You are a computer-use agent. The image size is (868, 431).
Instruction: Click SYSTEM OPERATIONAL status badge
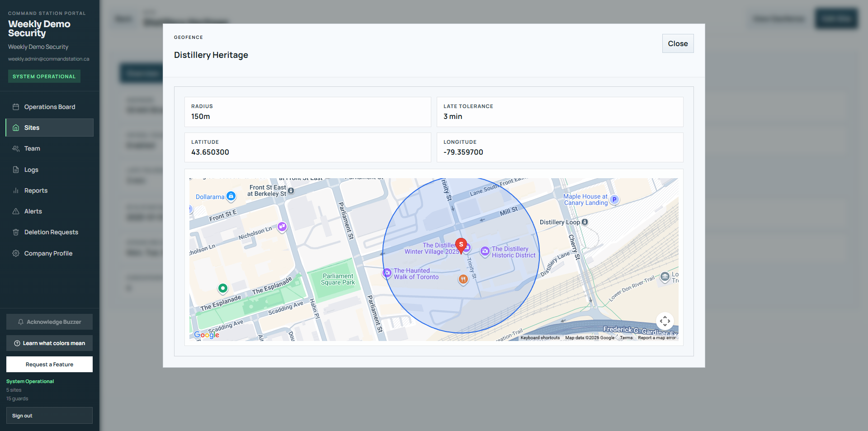tap(44, 76)
